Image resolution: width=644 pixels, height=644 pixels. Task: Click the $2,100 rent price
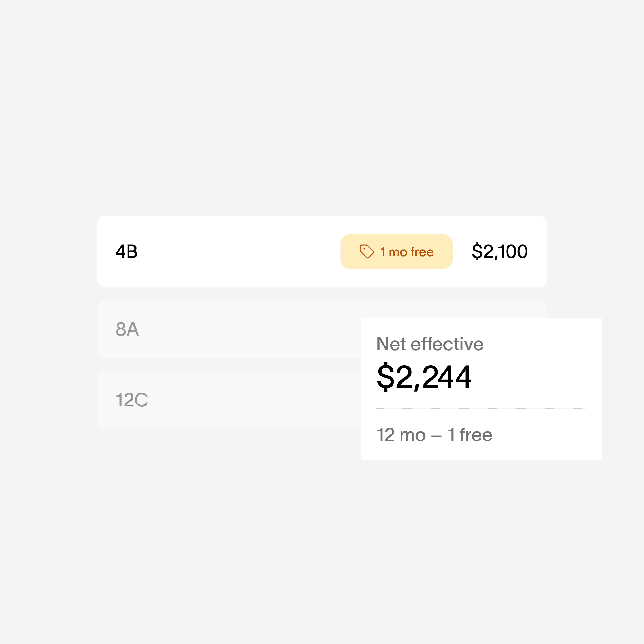500,251
